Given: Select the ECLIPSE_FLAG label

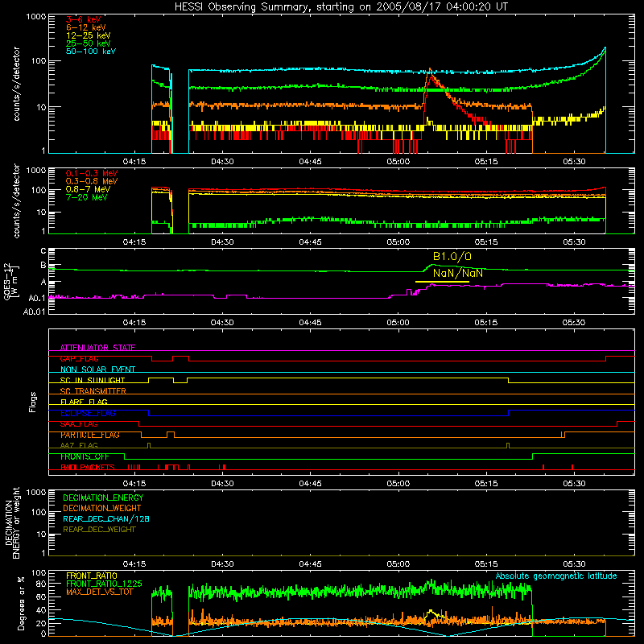Looking at the screenshot, I should pos(88,413).
